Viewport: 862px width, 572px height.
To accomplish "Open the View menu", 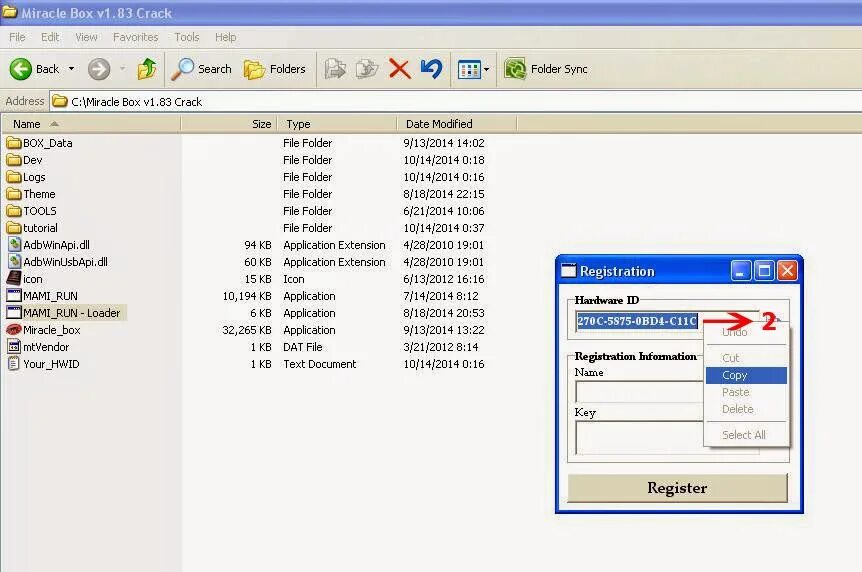I will 86,37.
